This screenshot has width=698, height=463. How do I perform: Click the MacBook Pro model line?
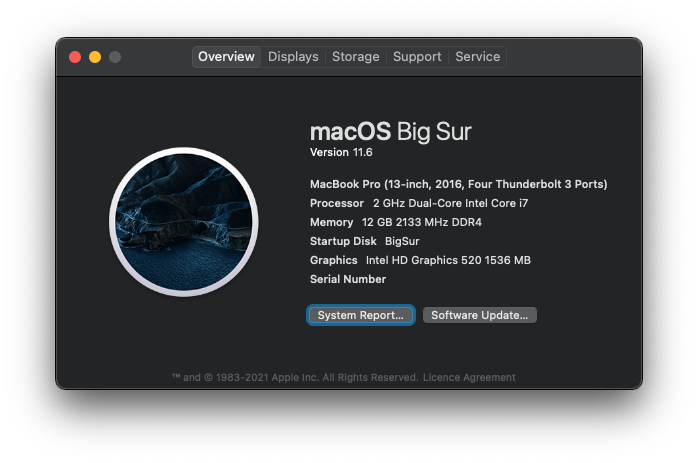coord(459,184)
